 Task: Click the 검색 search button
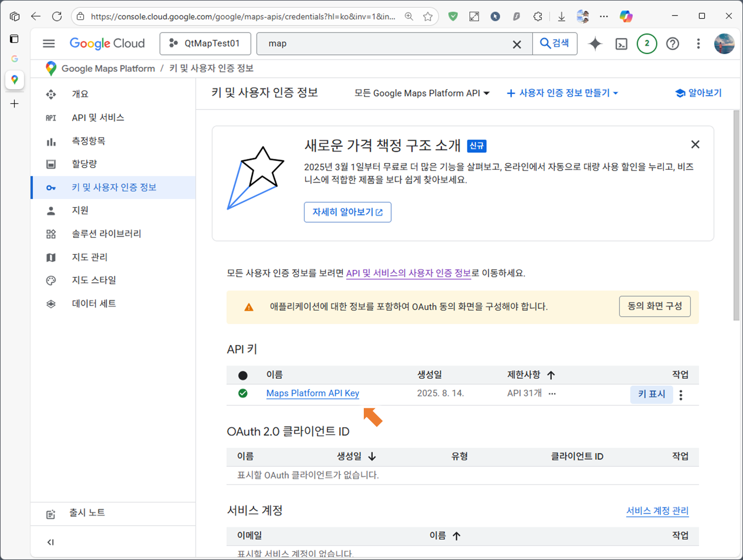(x=555, y=43)
